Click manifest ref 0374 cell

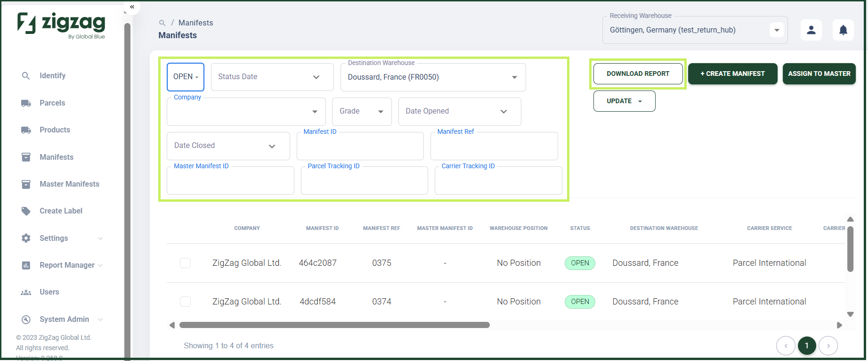click(381, 302)
